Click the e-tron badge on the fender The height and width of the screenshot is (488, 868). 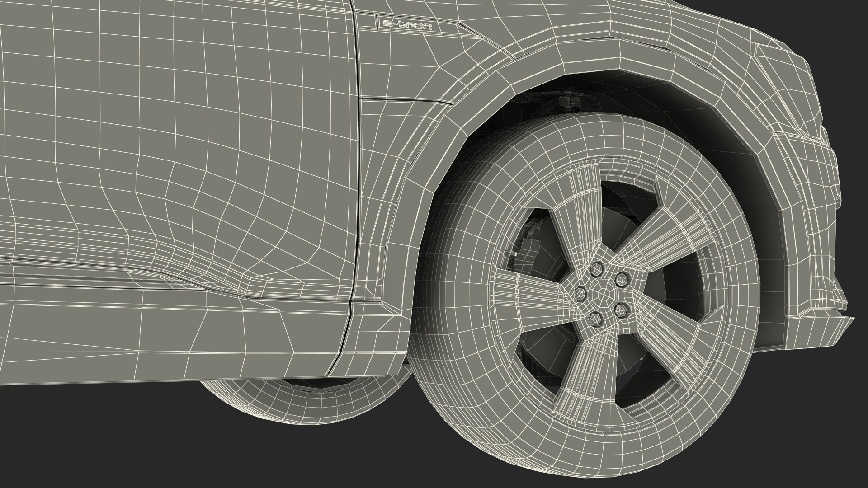coord(407,25)
